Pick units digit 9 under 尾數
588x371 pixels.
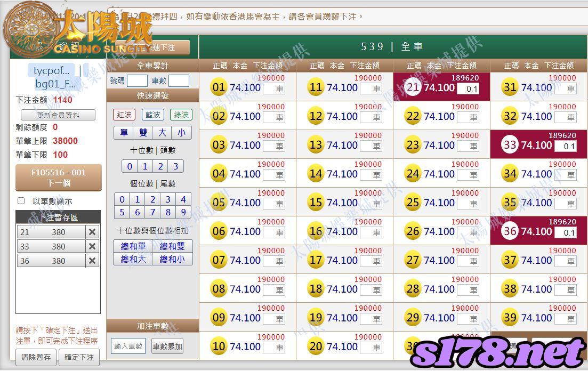pyautogui.click(x=183, y=212)
